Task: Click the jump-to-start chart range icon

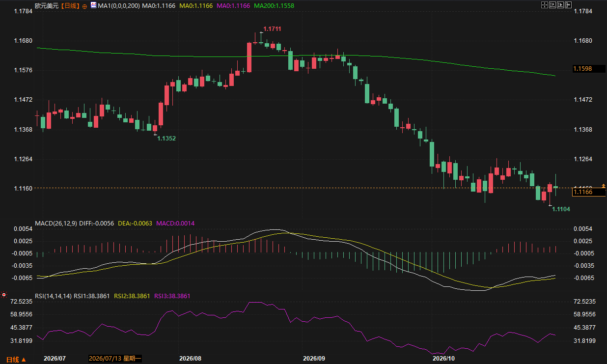Action: 552,5
